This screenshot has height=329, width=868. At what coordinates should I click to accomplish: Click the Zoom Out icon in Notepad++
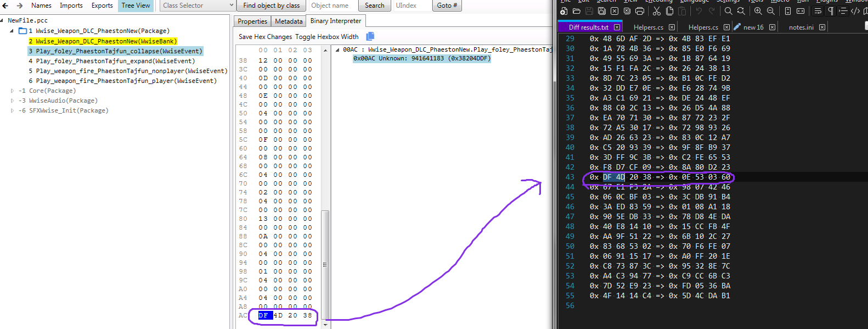point(771,11)
